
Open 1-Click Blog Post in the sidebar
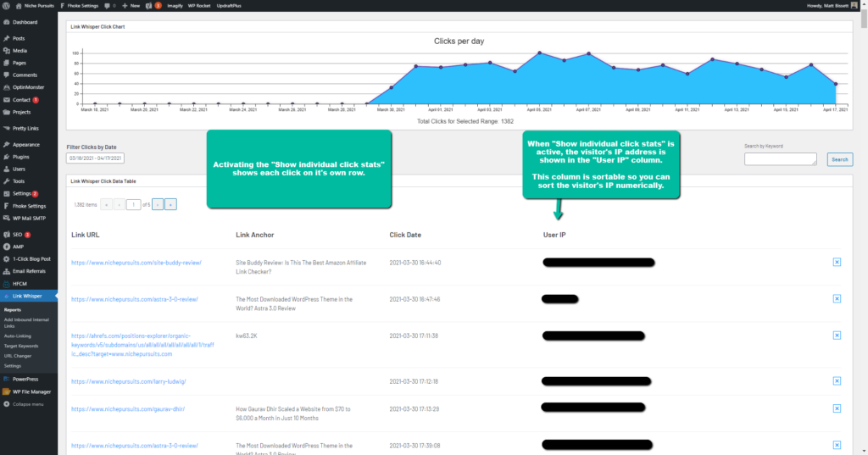pos(28,258)
